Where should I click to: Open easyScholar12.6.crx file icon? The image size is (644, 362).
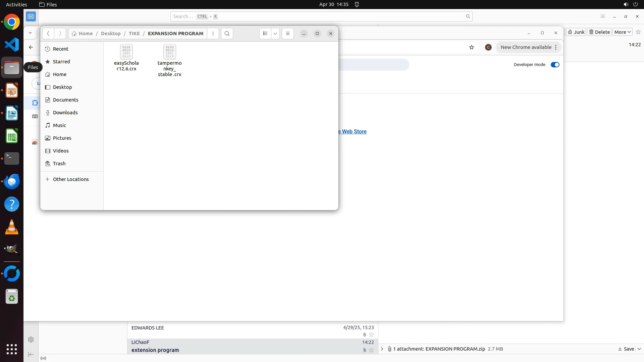coord(126,52)
